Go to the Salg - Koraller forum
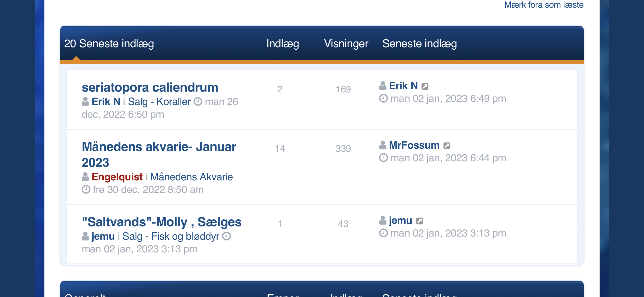This screenshot has width=644, height=297. [x=159, y=102]
